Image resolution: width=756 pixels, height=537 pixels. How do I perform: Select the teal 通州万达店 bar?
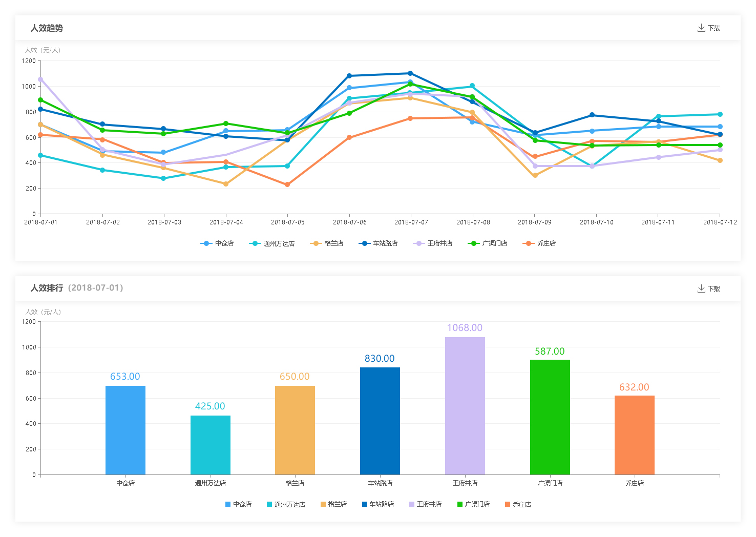coord(211,445)
